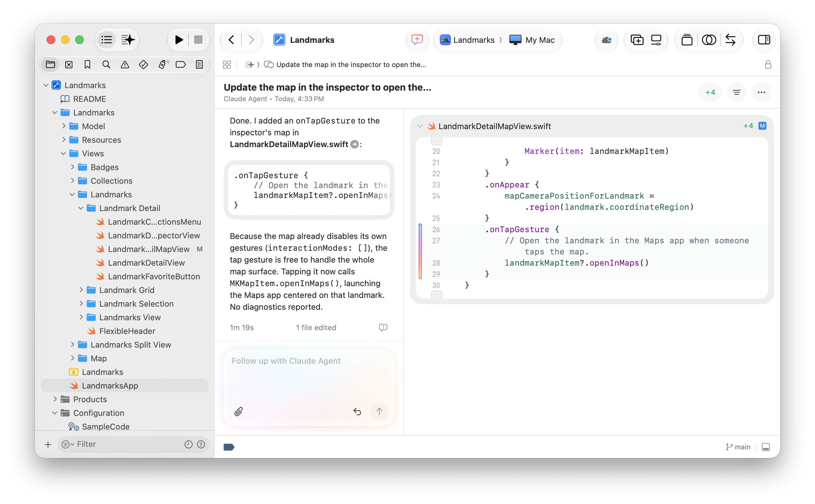Open the coding assistant sparkle icon in toolbar
This screenshot has width=815, height=504.
128,40
